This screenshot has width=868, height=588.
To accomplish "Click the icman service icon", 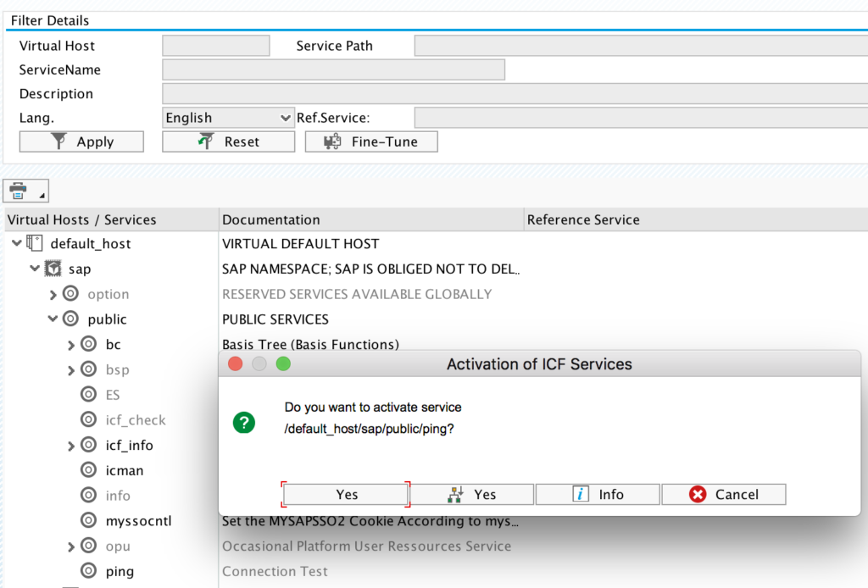I will 89,470.
